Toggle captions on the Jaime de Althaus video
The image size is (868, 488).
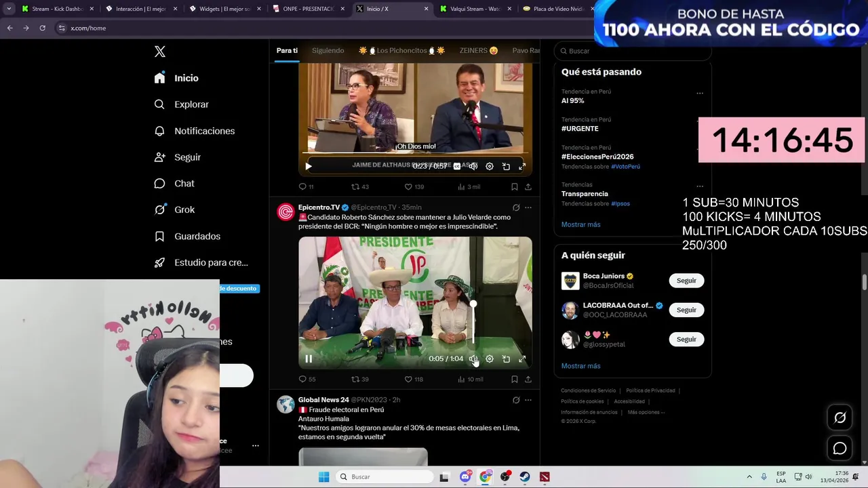(x=457, y=166)
